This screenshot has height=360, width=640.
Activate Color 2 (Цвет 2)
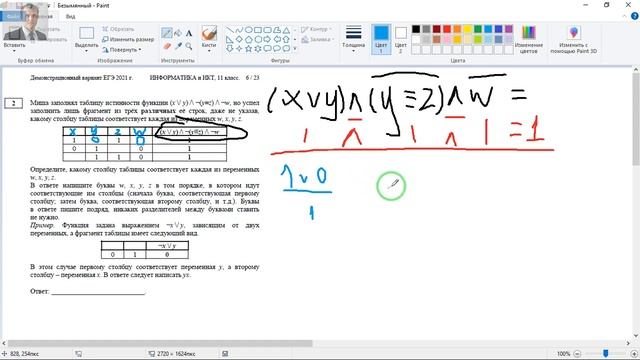tap(400, 39)
